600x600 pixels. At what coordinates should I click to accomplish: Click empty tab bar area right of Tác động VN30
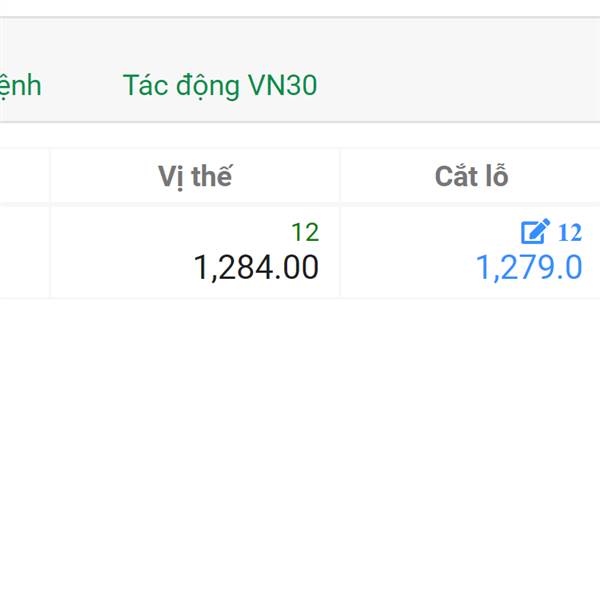[x=459, y=70]
